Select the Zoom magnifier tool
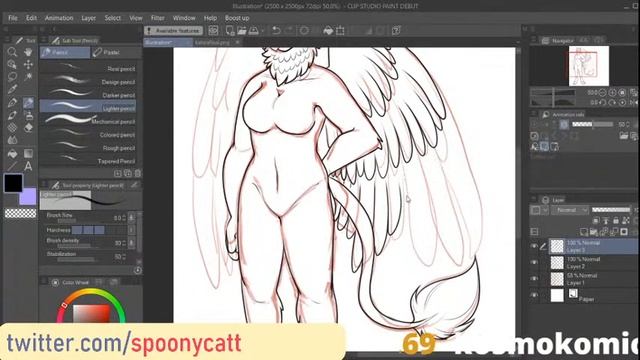The width and height of the screenshot is (640, 360). tap(12, 52)
